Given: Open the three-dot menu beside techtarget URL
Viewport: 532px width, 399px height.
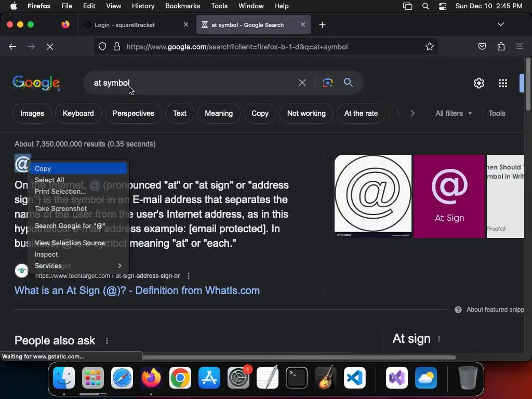Looking at the screenshot, I should [189, 276].
